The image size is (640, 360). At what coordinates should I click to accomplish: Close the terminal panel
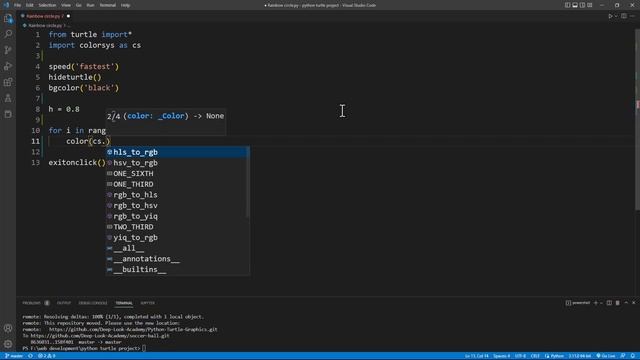[x=633, y=303]
